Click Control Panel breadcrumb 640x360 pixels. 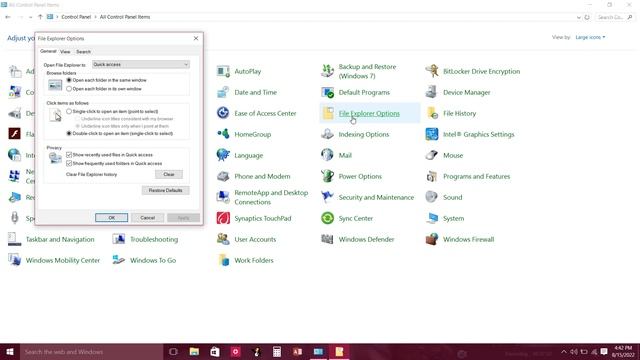pyautogui.click(x=76, y=17)
